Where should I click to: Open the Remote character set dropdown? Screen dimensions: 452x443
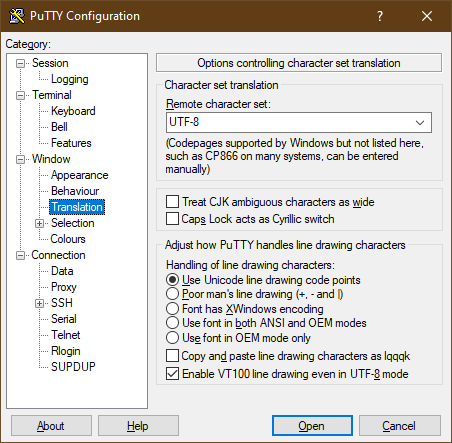[x=420, y=122]
